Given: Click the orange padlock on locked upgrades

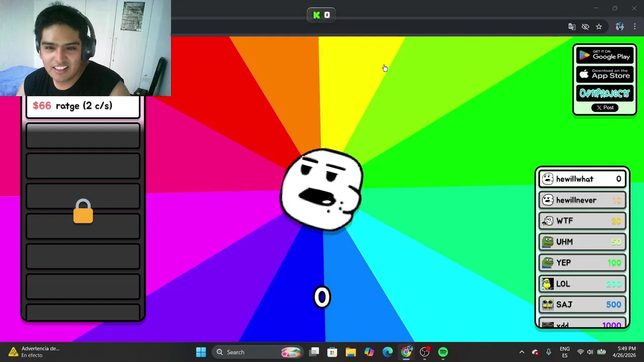Looking at the screenshot, I should (83, 211).
